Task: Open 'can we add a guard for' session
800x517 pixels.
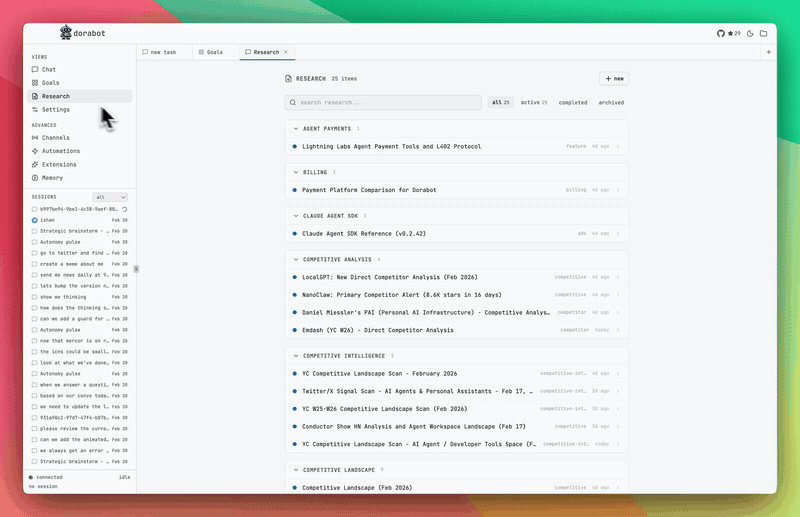Action: (x=80, y=319)
